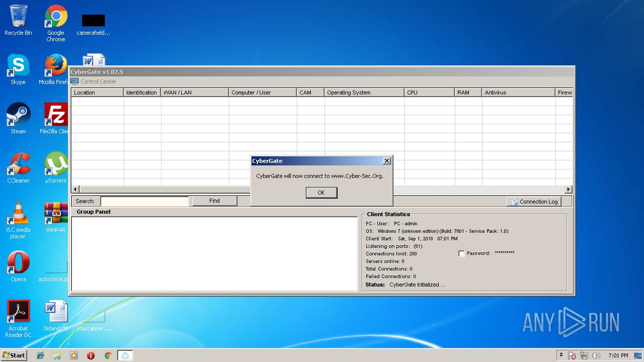Viewport: 644px width, 362px height.
Task: Click the Connections limit: 200 text
Action: pyautogui.click(x=391, y=254)
